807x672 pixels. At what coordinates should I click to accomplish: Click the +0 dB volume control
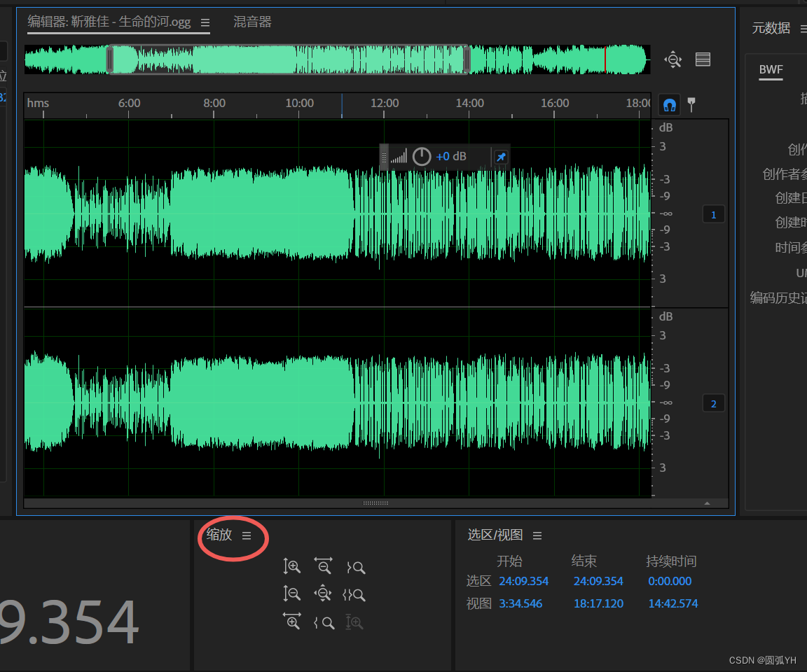(450, 156)
